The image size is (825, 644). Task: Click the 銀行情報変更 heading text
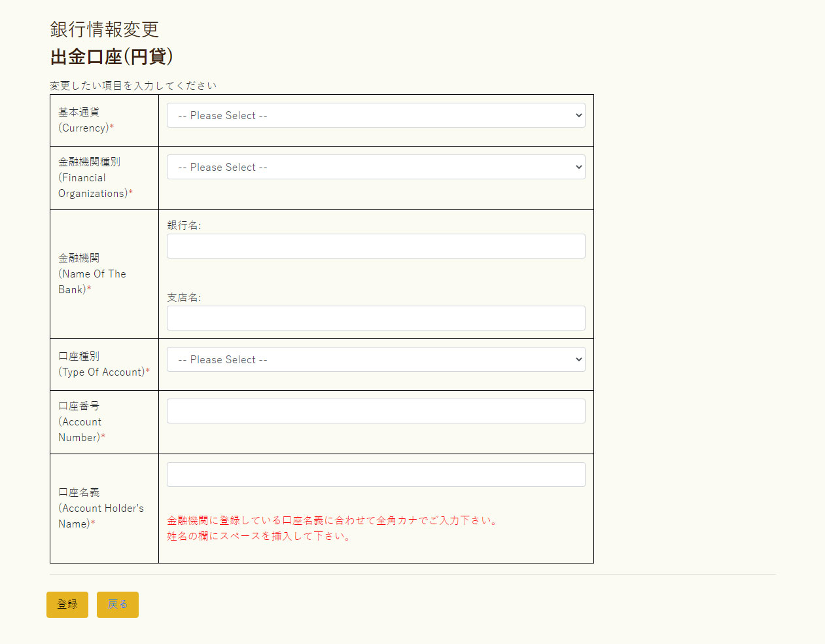[x=105, y=29]
